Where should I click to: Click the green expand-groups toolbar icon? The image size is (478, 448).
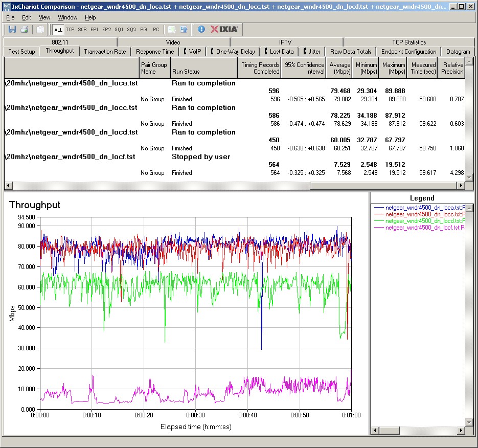(x=172, y=29)
